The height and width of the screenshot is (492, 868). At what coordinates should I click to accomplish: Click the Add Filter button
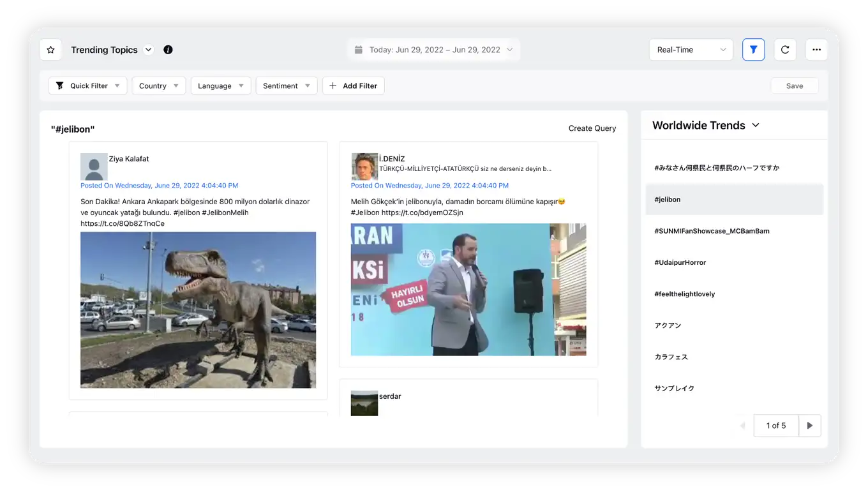click(354, 86)
